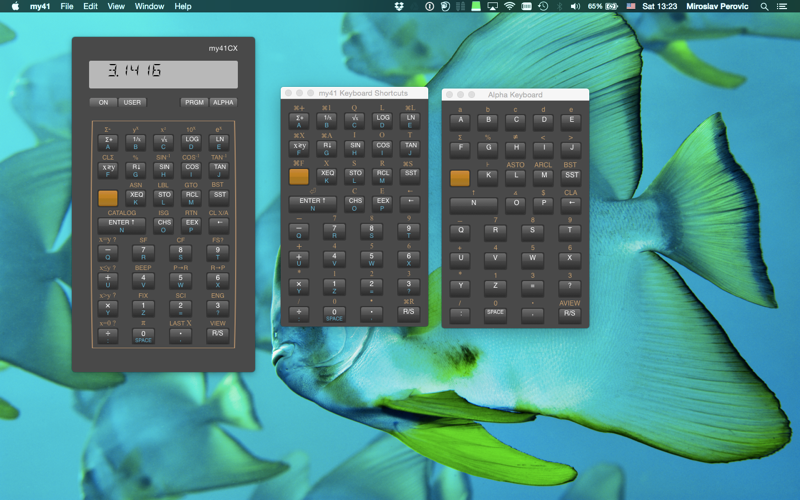800x500 pixels.
Task: Click the divide key on my41CX calculator
Action: [x=108, y=336]
